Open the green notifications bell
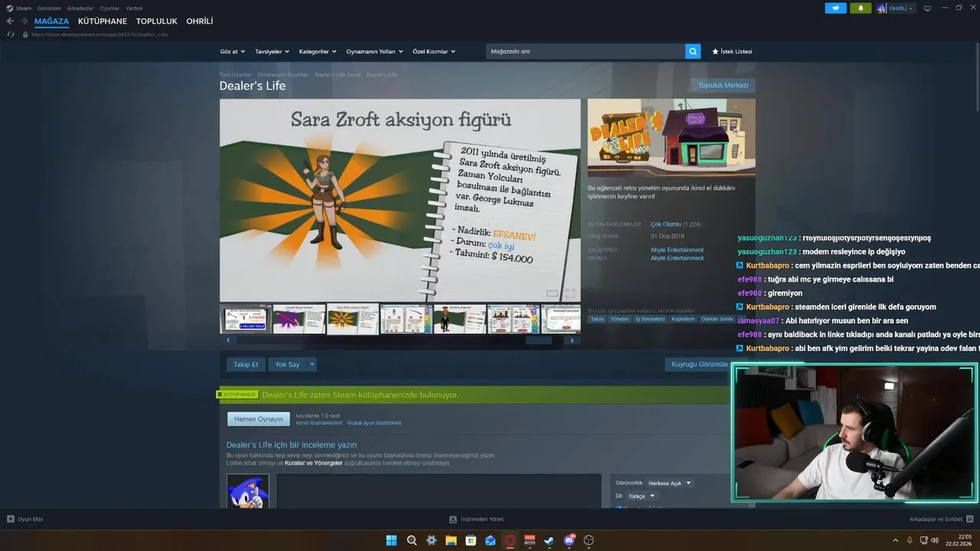Screen dimensions: 980x551 [861, 8]
